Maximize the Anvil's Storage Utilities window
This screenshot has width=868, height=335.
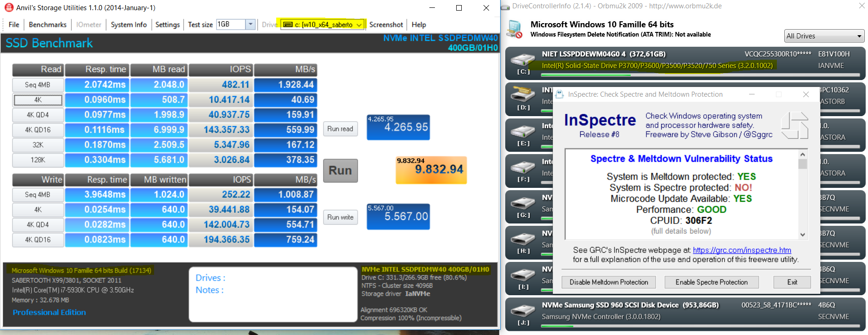pos(459,8)
